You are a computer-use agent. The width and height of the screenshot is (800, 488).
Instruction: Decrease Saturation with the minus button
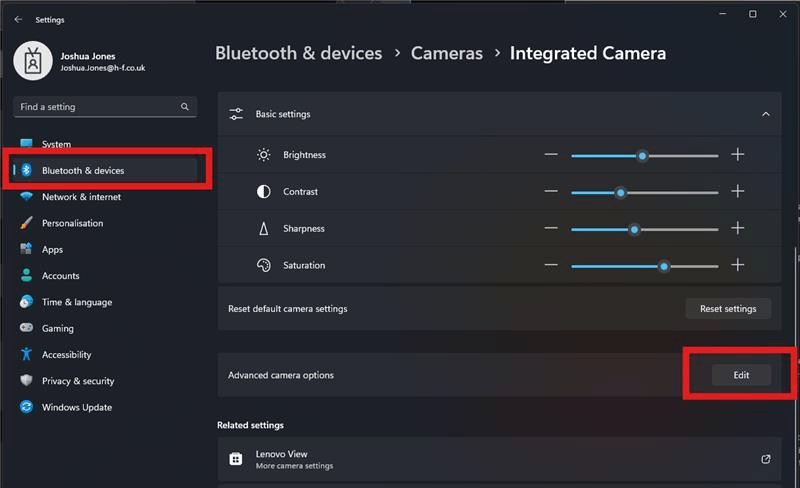(x=551, y=264)
